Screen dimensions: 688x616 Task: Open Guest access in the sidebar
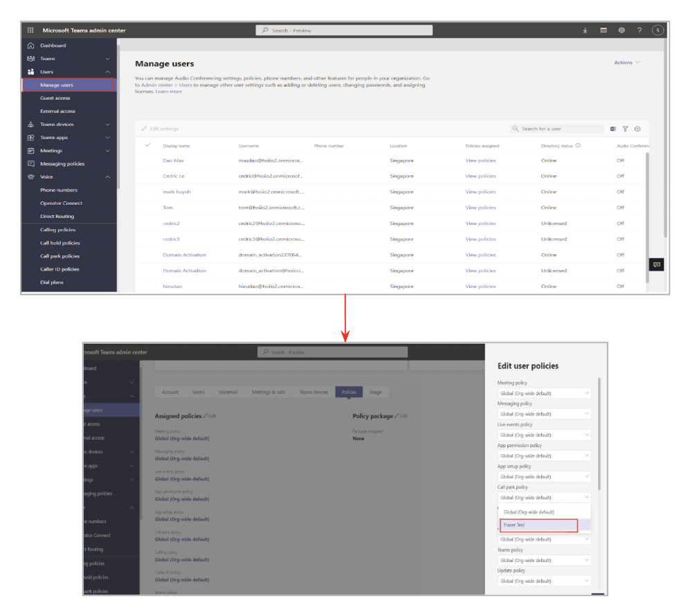55,98
